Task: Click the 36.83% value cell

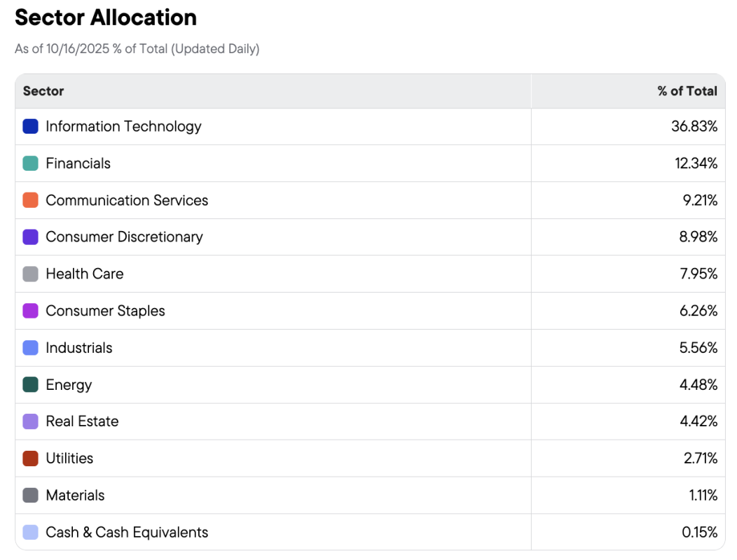Action: pyautogui.click(x=694, y=127)
